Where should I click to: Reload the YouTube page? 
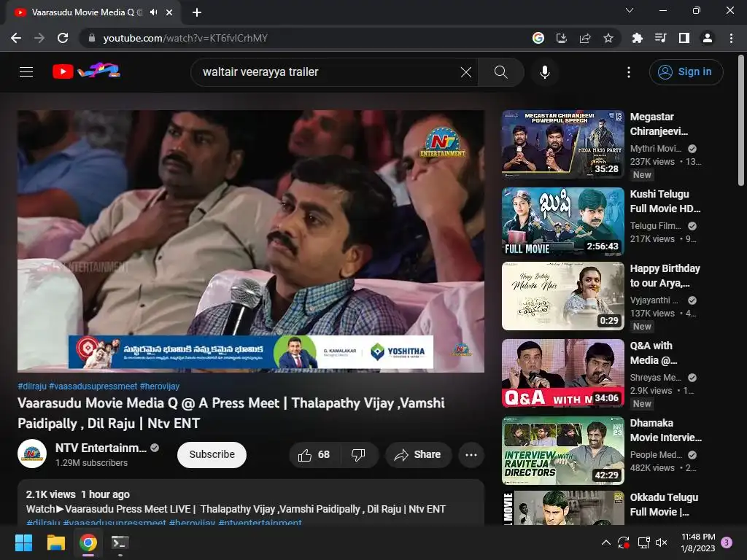pos(63,38)
